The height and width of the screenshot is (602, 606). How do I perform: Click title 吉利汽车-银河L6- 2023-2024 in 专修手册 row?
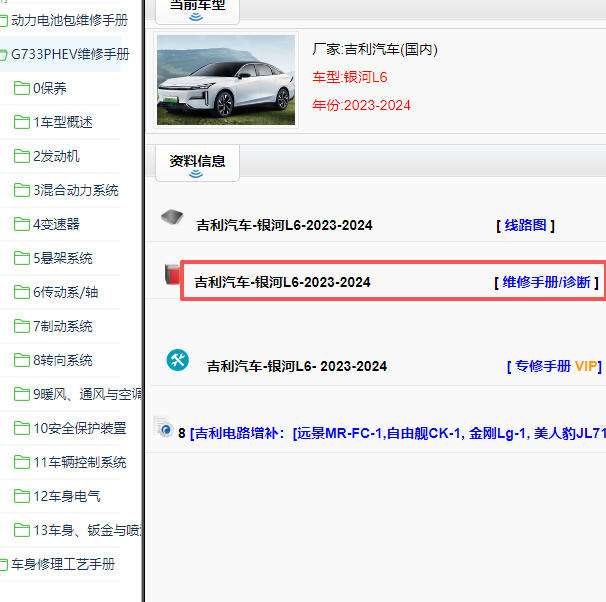pyautogui.click(x=297, y=366)
